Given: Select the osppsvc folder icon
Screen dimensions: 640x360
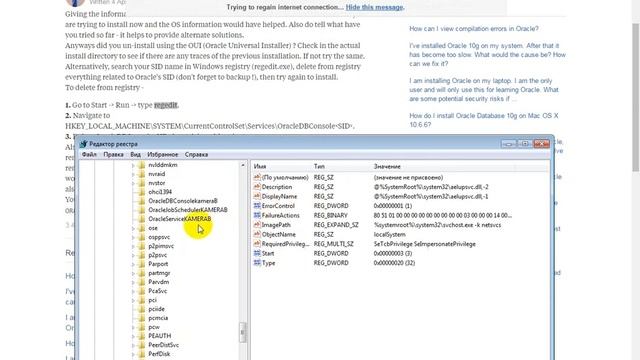Looking at the screenshot, I should tap(141, 237).
